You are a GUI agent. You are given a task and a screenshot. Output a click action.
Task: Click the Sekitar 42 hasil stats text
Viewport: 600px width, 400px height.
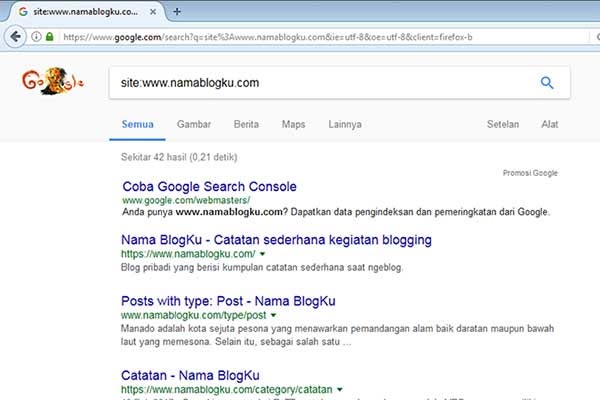tap(179, 157)
